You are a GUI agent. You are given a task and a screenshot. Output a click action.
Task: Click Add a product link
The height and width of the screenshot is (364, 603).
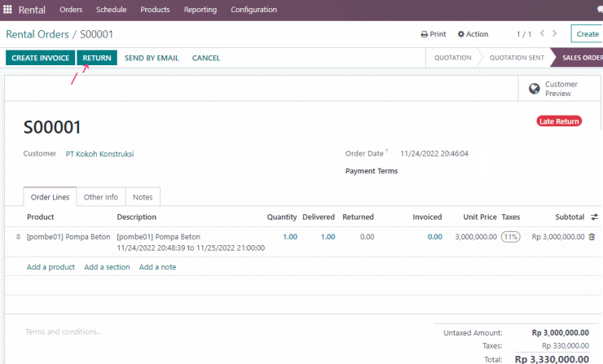tap(51, 267)
